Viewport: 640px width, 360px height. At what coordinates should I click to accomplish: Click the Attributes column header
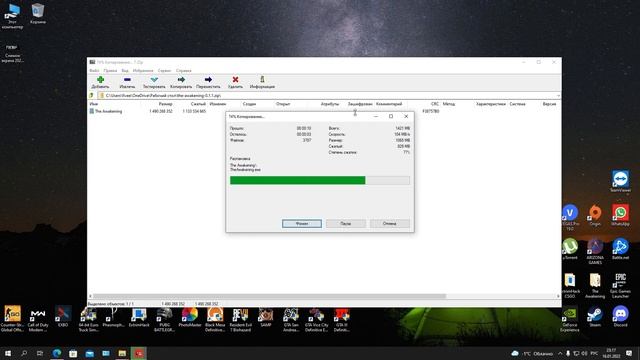tap(330, 104)
